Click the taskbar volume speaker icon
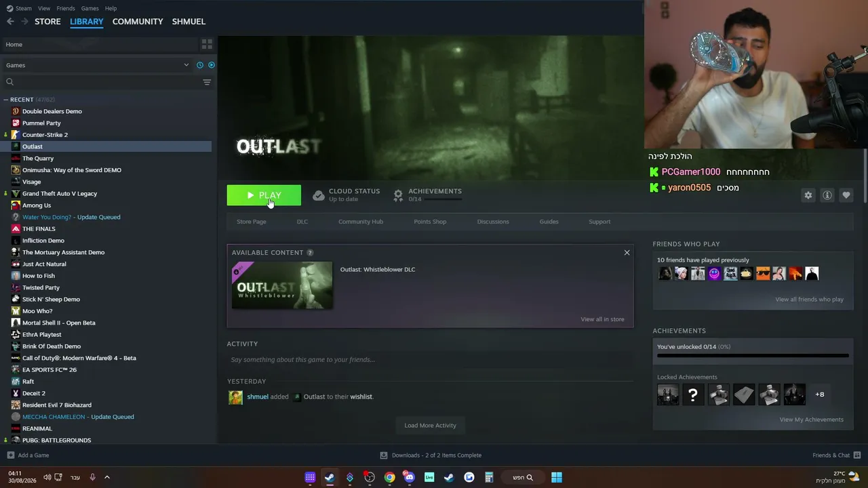This screenshot has width=868, height=488. pos(47,477)
